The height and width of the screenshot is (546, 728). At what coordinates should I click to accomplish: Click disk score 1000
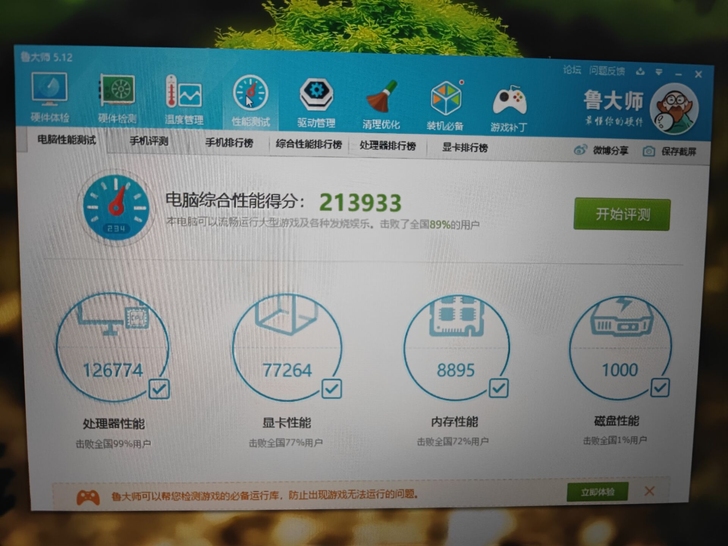coord(620,370)
